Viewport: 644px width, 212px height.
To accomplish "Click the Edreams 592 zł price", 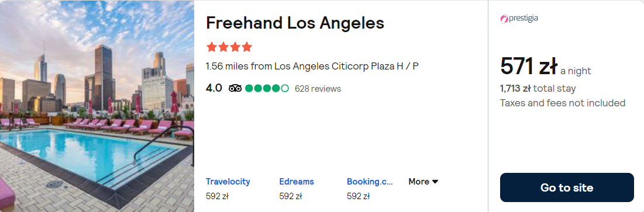I will pos(290,196).
